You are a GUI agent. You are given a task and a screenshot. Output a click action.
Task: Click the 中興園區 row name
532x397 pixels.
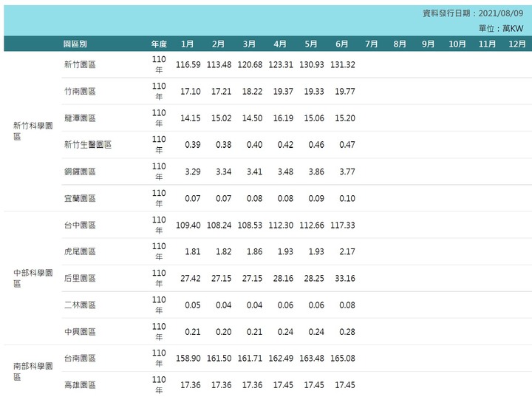tap(80, 332)
